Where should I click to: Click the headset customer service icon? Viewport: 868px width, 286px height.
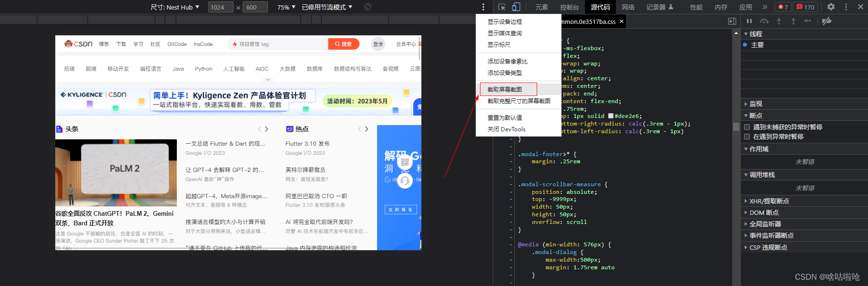tap(405, 180)
